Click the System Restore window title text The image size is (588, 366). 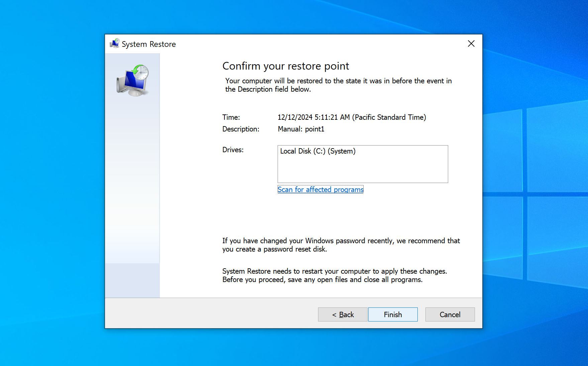[x=149, y=44]
